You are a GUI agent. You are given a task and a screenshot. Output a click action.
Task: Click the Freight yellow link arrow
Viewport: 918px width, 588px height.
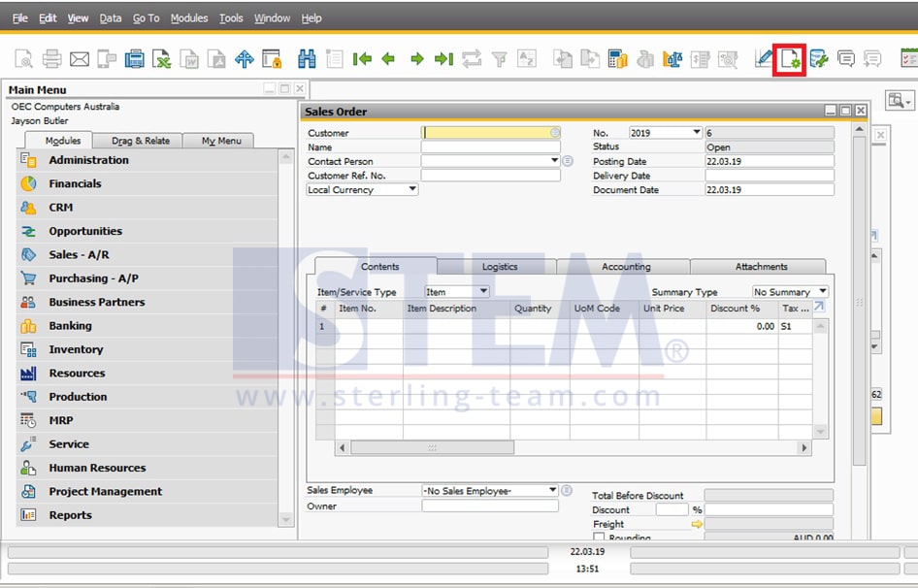(x=697, y=524)
